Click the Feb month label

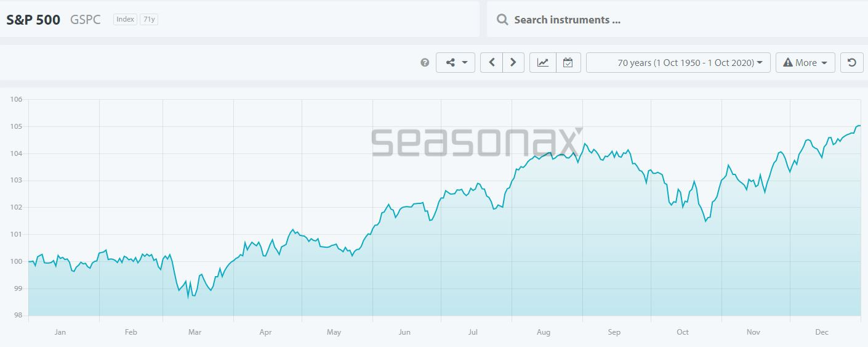(x=131, y=332)
